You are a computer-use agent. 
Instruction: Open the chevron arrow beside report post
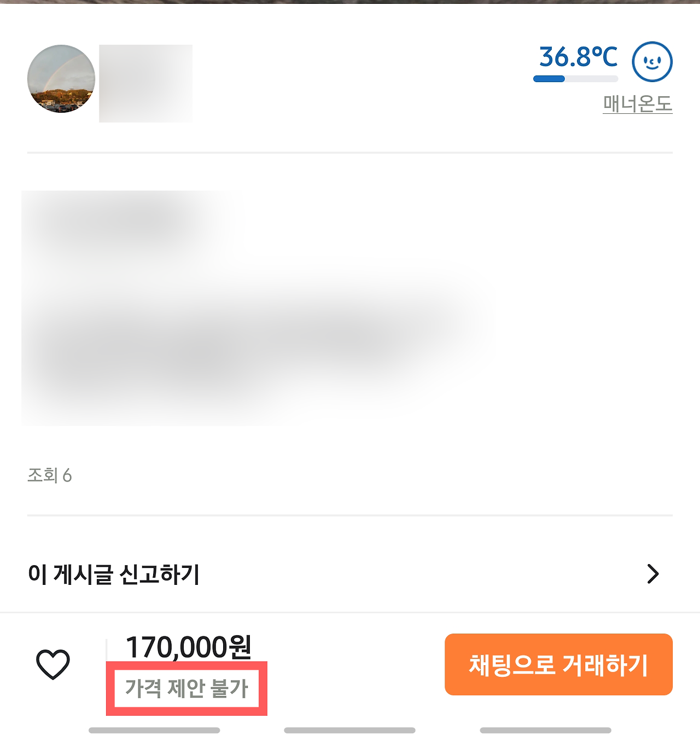point(653,574)
